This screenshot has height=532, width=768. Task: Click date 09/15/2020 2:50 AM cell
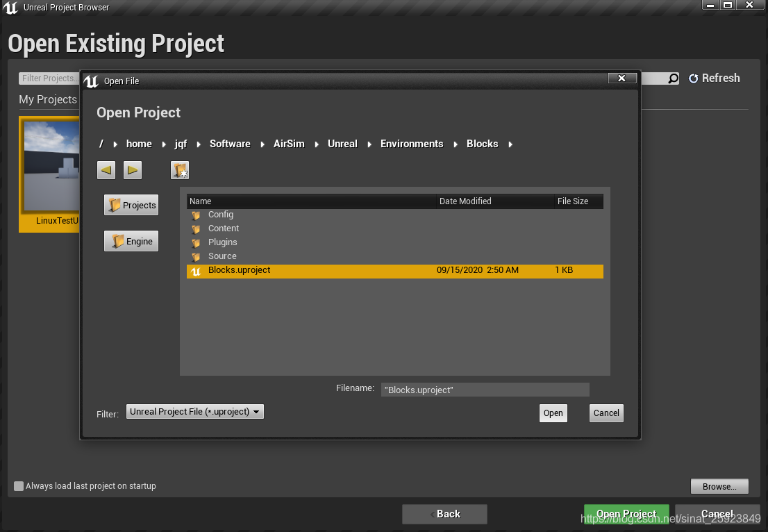[x=478, y=270]
